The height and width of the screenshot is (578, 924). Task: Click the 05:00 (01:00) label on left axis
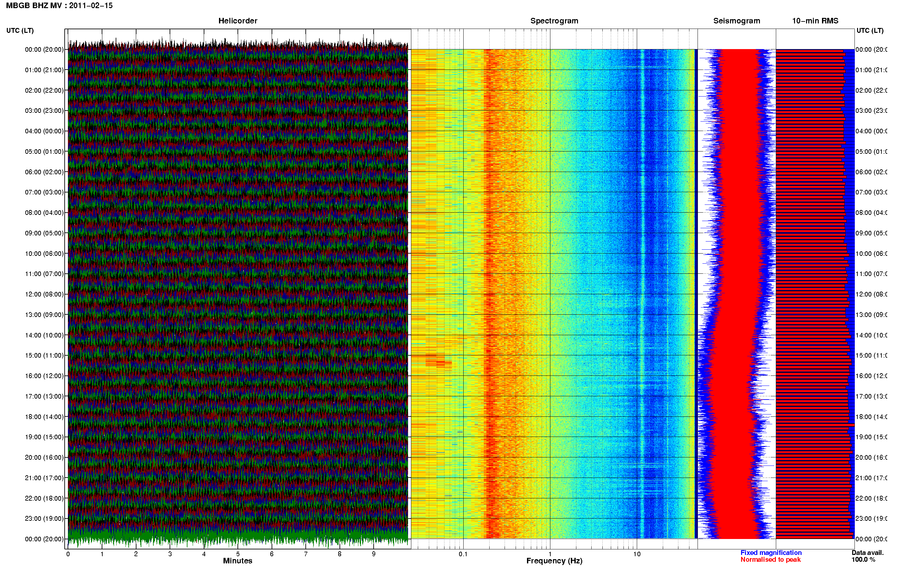pyautogui.click(x=44, y=151)
